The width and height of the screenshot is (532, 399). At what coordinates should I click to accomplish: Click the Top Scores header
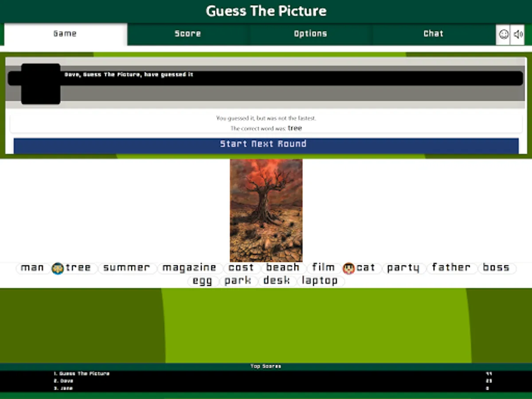pos(266,367)
